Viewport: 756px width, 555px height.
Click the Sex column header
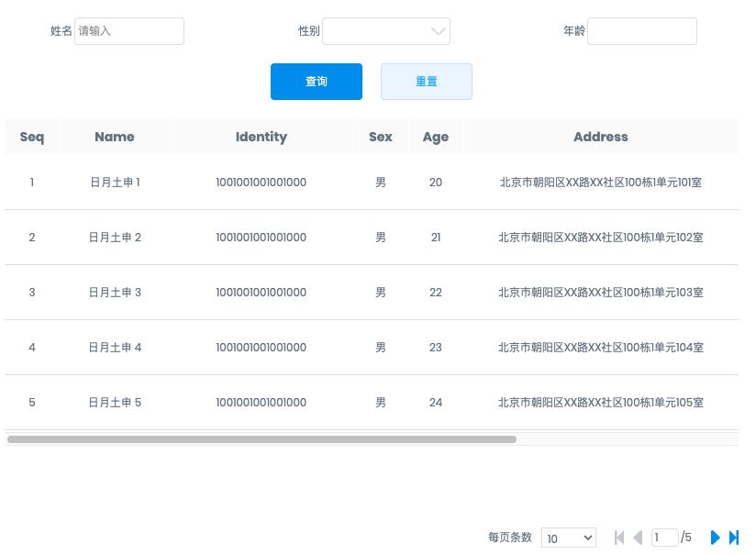[x=381, y=137]
